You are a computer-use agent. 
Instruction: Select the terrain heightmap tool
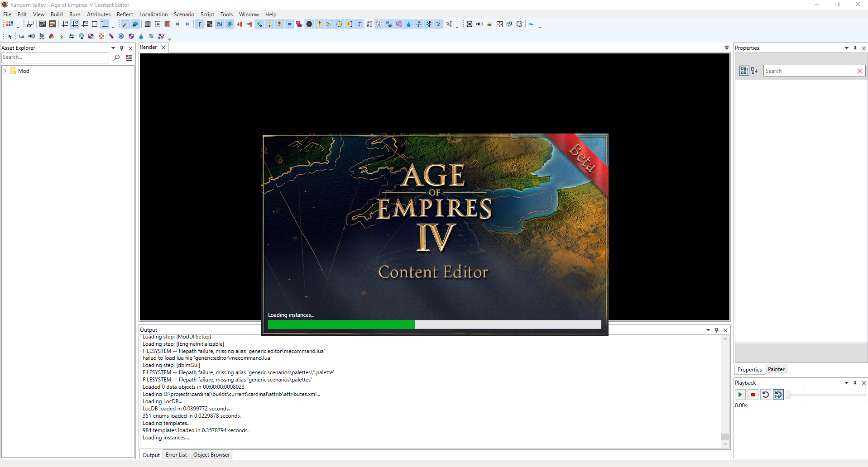pyautogui.click(x=21, y=37)
